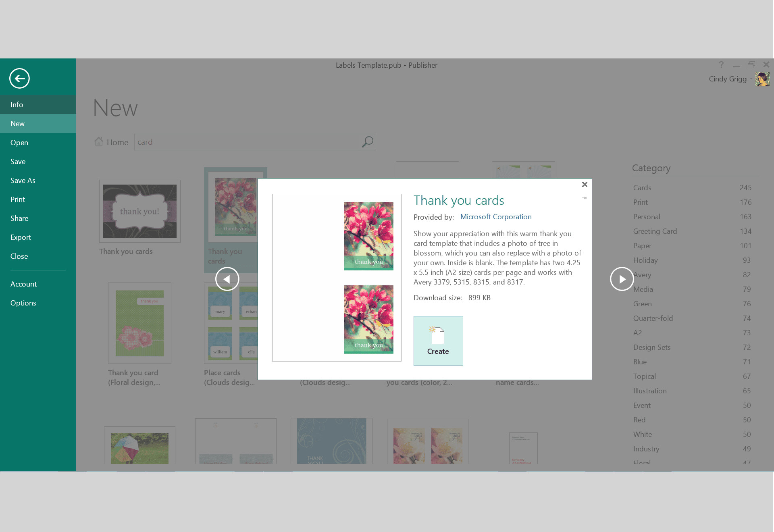Open the Save As menu item
774x532 pixels.
(22, 181)
